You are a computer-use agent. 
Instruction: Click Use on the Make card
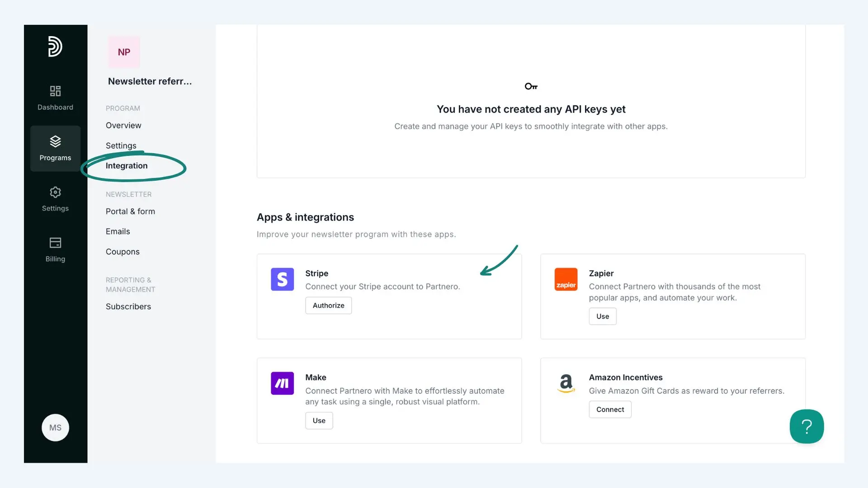pyautogui.click(x=319, y=420)
